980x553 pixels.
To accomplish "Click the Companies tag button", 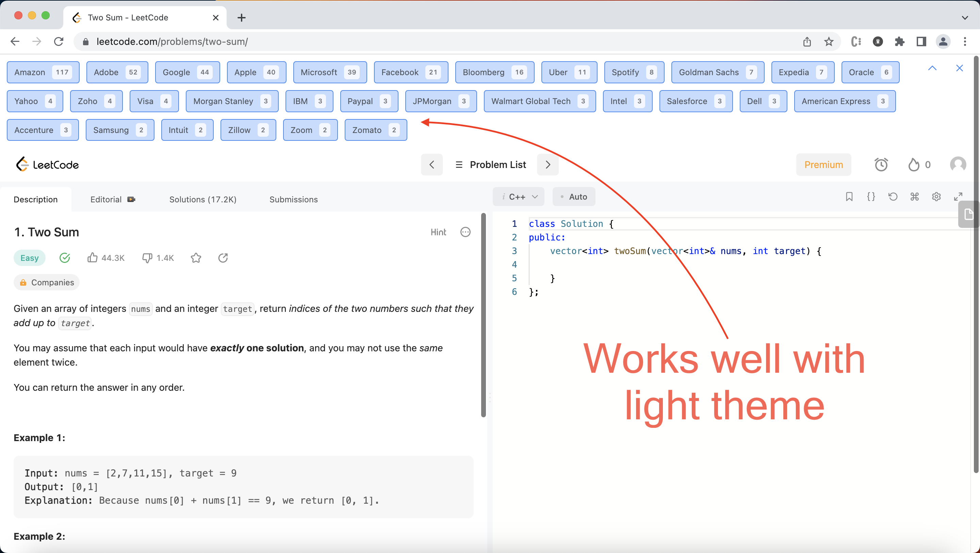I will coord(47,282).
